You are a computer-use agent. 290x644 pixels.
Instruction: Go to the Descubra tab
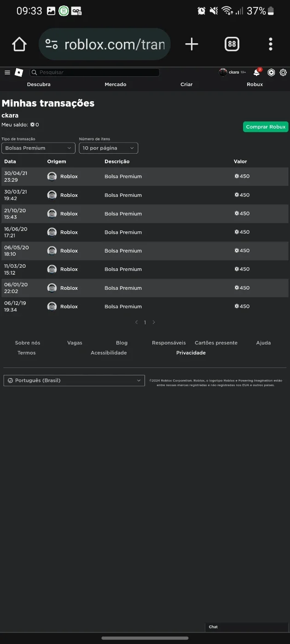39,84
